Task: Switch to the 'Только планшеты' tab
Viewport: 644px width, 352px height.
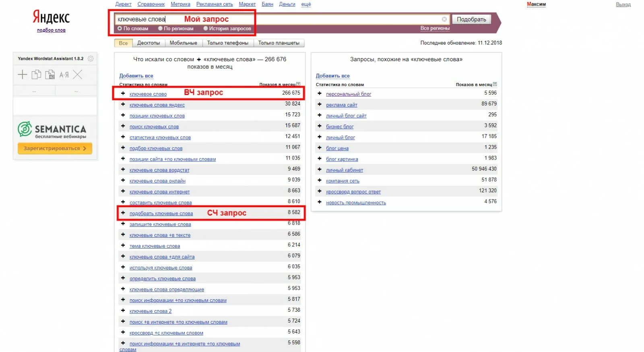Action: 279,43
